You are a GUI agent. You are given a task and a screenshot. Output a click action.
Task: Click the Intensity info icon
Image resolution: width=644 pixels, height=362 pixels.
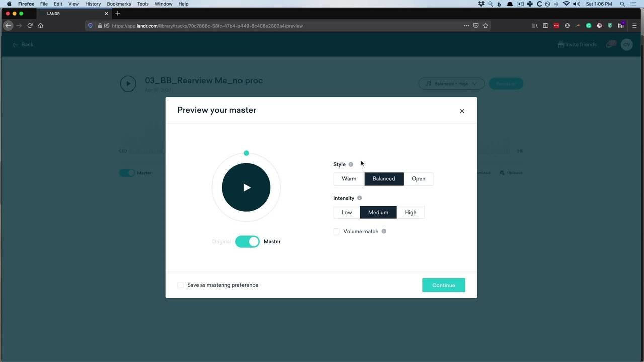[x=359, y=198]
